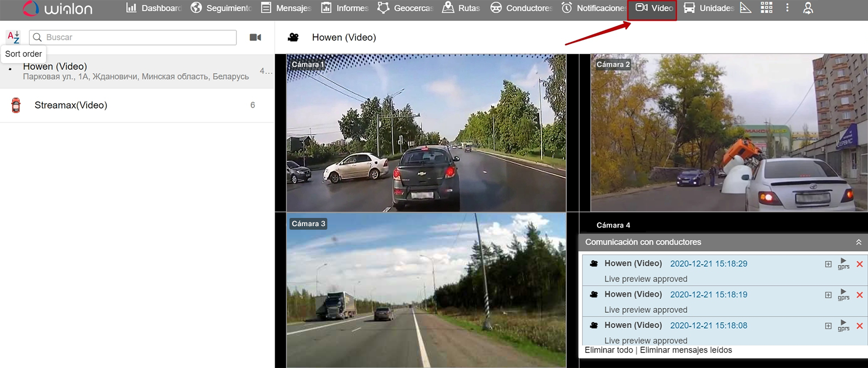Viewport: 868px width, 368px height.
Task: Open the three-dot more options menu
Action: (787, 8)
